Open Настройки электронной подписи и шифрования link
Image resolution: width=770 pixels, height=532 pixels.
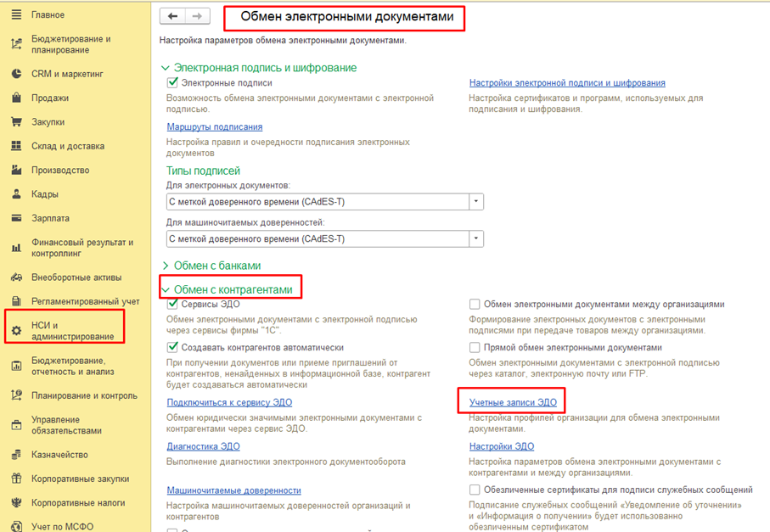(x=567, y=83)
